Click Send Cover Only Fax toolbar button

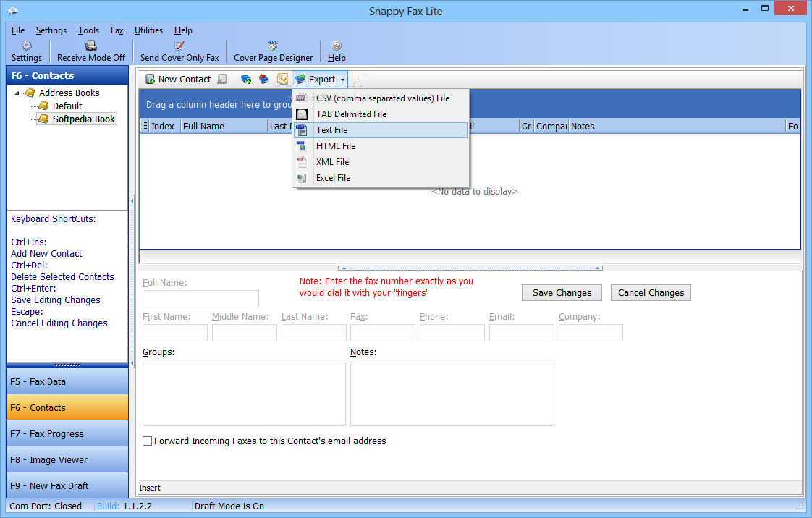click(179, 52)
